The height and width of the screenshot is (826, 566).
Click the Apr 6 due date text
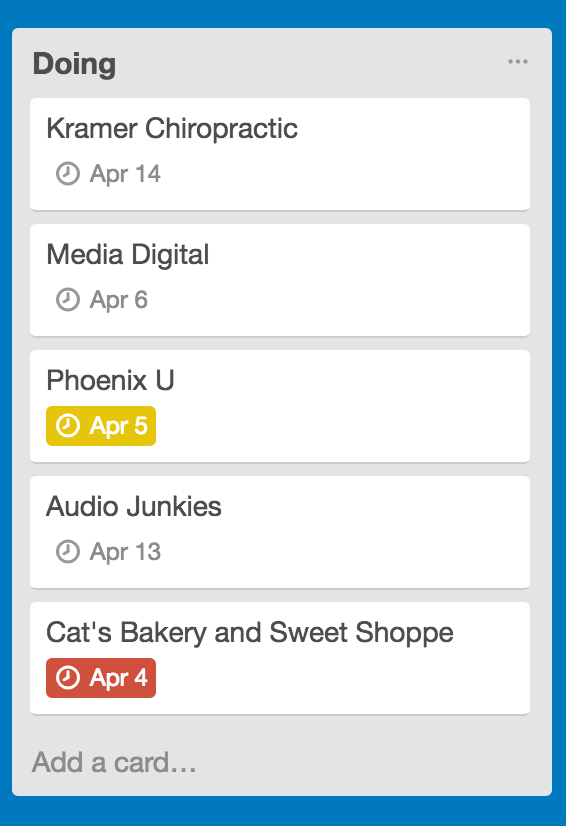point(119,300)
